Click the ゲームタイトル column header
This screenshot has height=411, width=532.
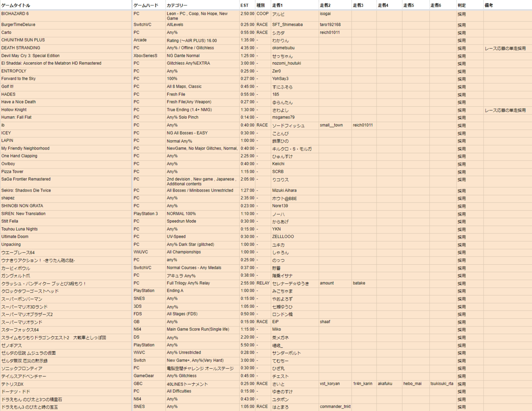[x=66, y=5]
